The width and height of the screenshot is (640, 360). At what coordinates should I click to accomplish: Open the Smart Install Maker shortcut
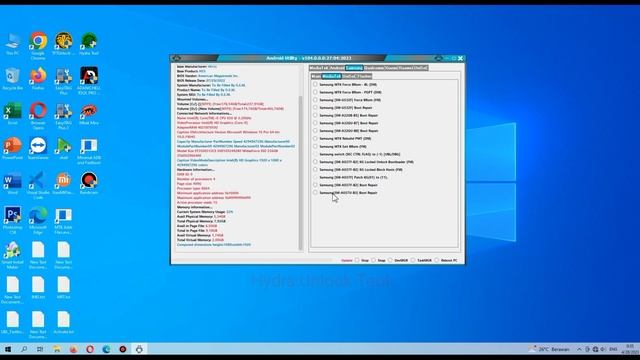[13, 255]
